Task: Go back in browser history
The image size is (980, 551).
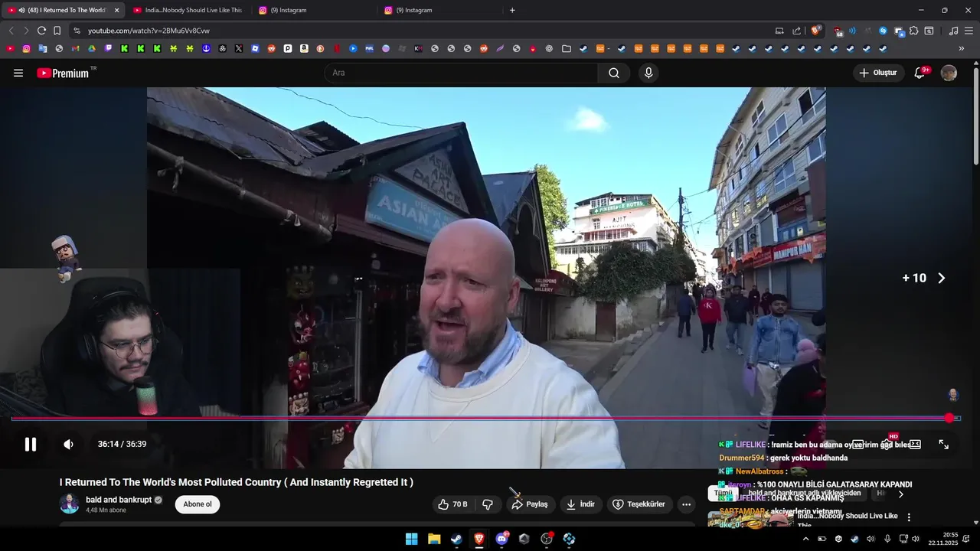Action: click(11, 31)
